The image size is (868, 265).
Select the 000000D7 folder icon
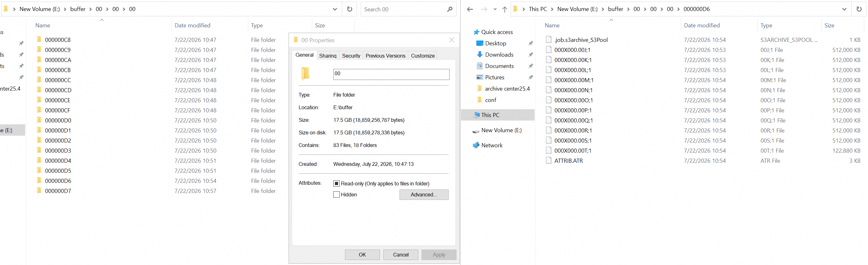pyautogui.click(x=39, y=191)
